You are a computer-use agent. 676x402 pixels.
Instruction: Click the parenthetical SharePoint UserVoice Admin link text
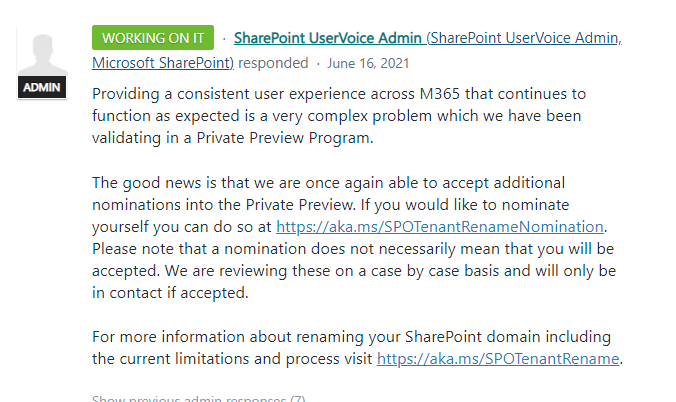[524, 38]
